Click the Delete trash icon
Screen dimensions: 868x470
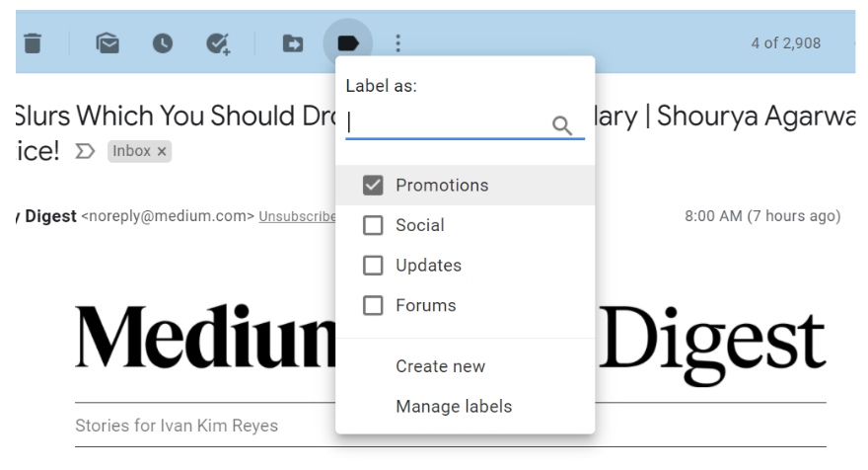click(x=33, y=43)
